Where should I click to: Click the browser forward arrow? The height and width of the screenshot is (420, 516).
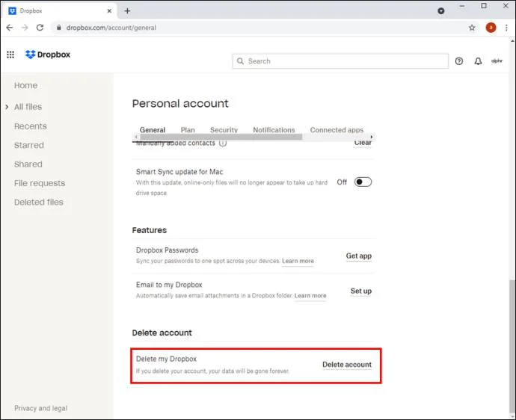[25, 28]
